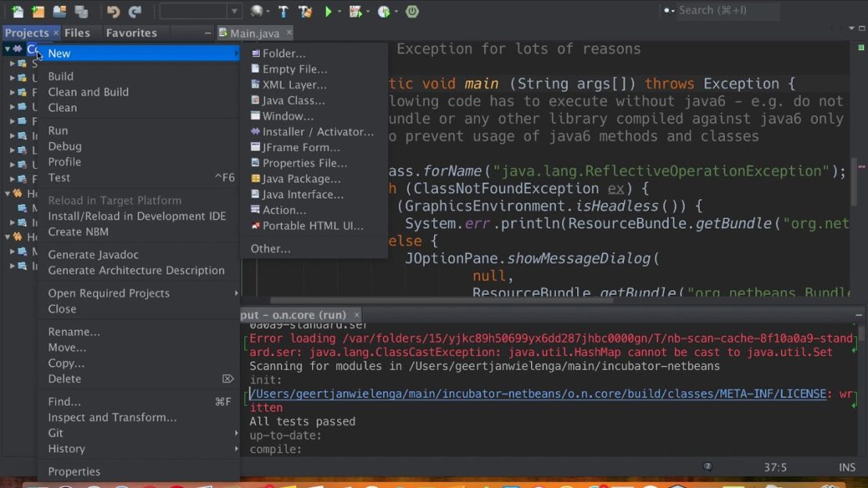
Task: Choose Clean and Build from the context menu
Action: [x=88, y=91]
